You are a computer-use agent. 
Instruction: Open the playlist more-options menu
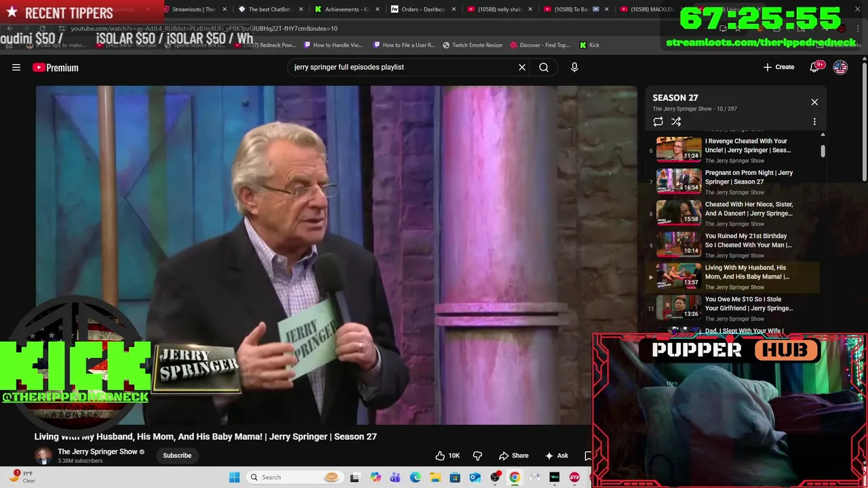[x=814, y=122]
